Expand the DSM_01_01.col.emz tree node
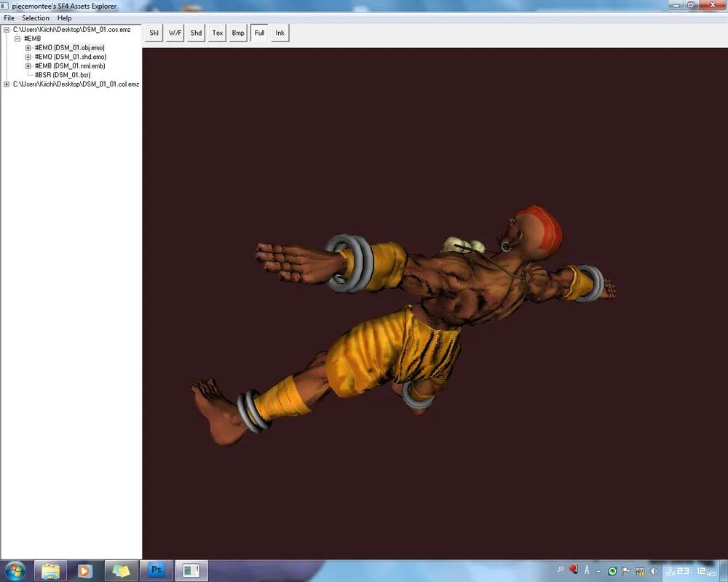728x582 pixels. click(x=7, y=84)
